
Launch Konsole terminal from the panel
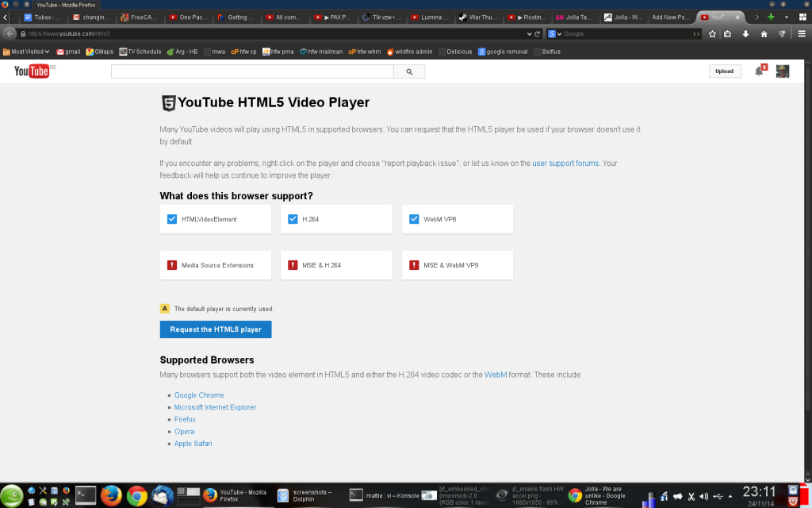tap(86, 495)
